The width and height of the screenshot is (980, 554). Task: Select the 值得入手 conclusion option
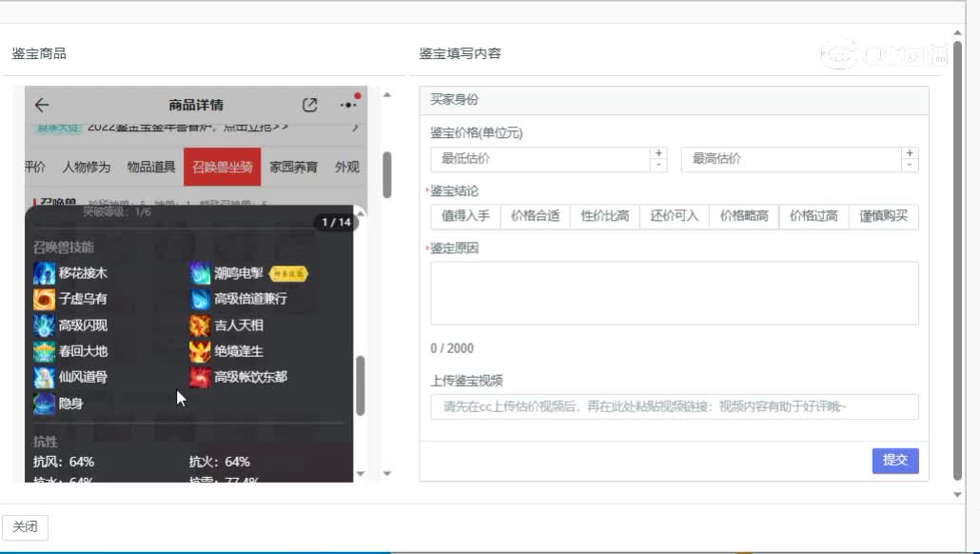tap(464, 216)
